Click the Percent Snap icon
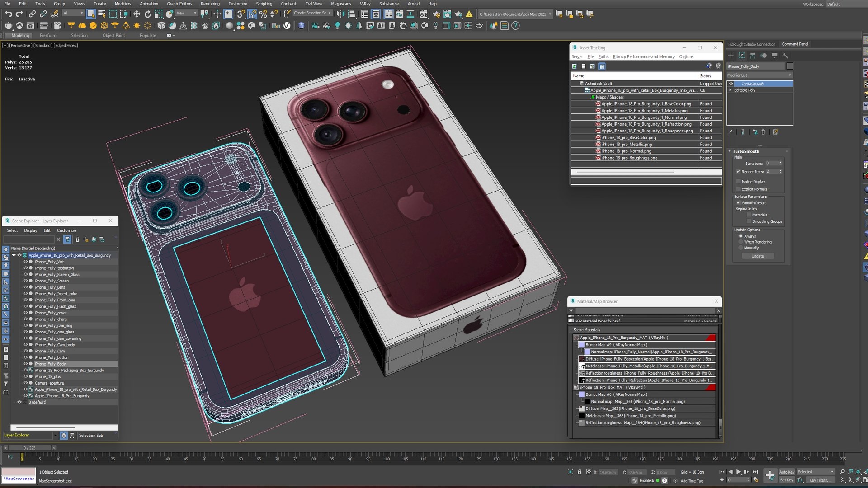Image resolution: width=868 pixels, height=488 pixels. pos(263,14)
